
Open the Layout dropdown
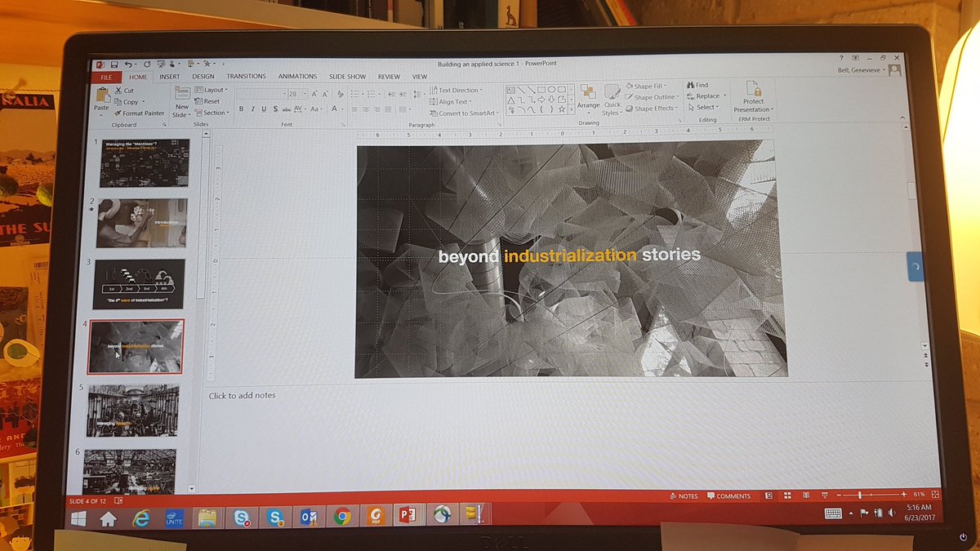[x=212, y=90]
